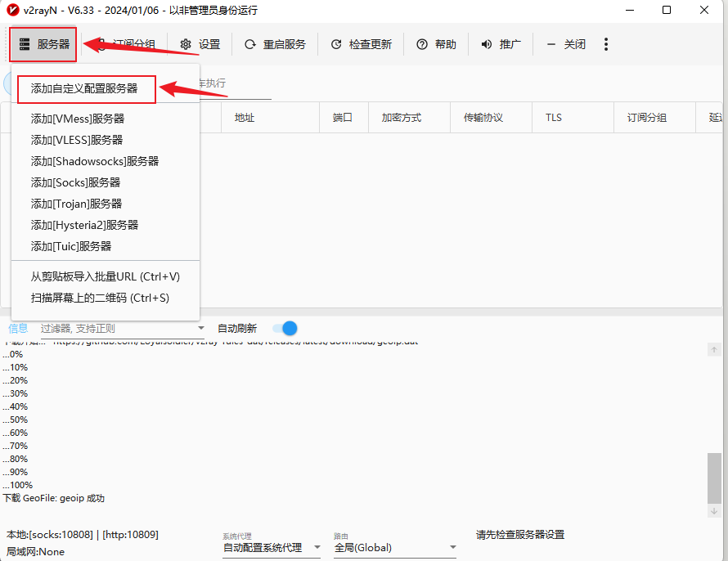
Task: Click the ...100% log line
Action: (x=18, y=486)
